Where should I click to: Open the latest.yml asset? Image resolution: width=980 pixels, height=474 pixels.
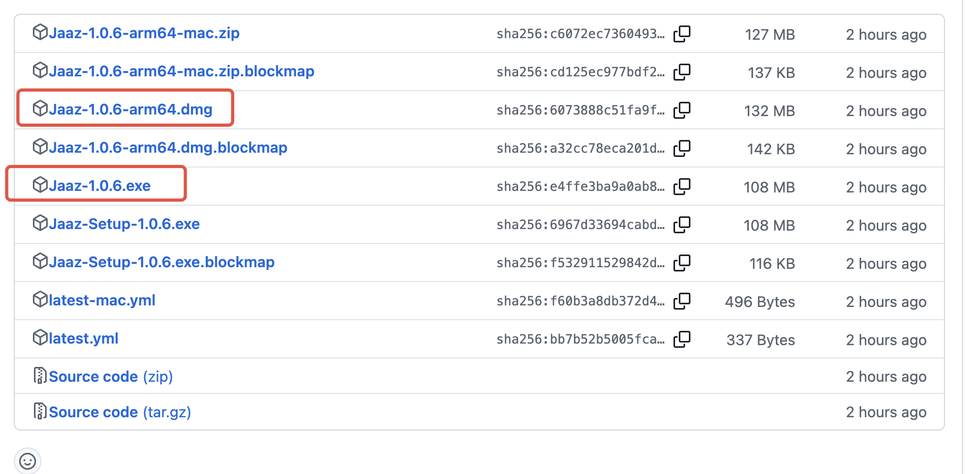pyautogui.click(x=83, y=338)
